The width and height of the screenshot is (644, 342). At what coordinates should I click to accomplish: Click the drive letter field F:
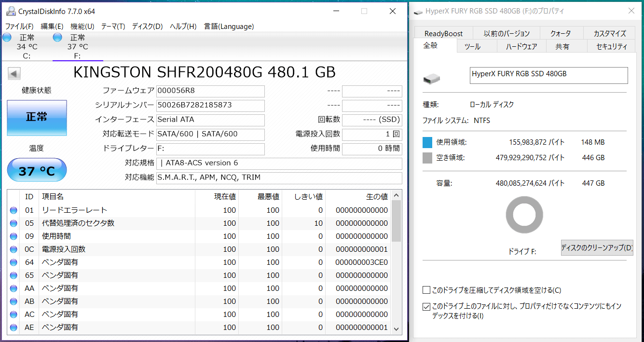point(210,149)
